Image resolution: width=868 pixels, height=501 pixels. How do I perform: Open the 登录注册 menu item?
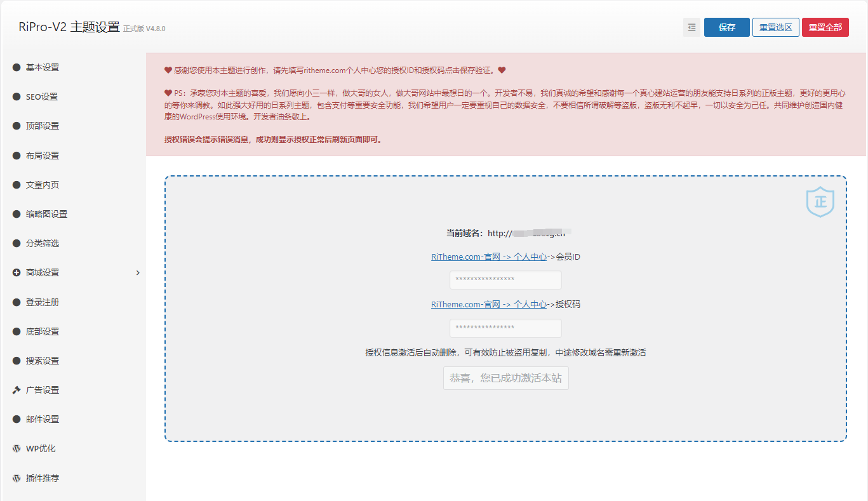point(73,302)
